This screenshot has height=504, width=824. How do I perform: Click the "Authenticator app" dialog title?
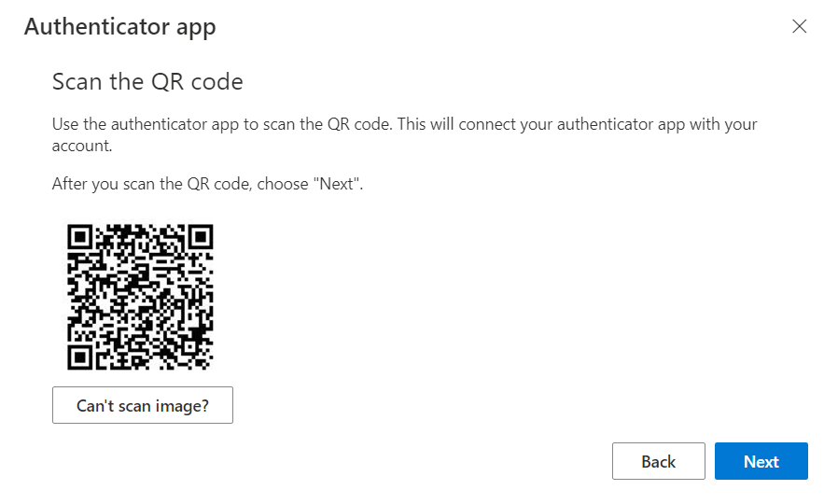(119, 27)
